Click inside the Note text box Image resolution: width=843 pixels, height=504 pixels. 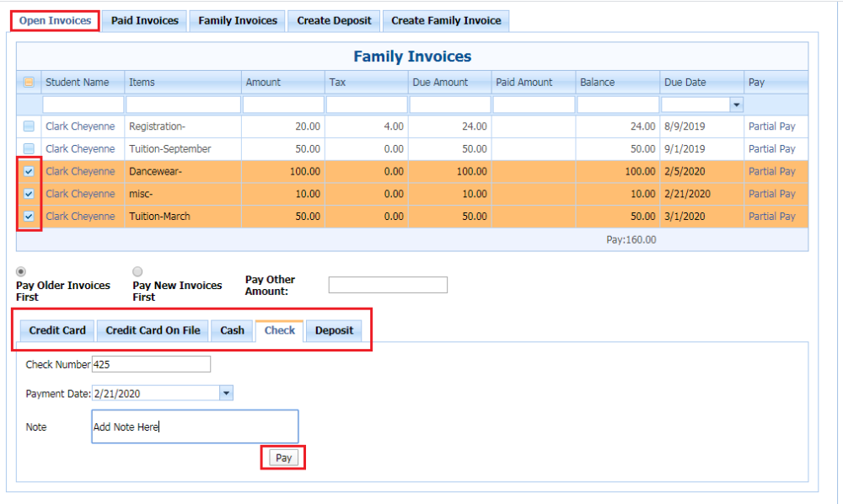[x=194, y=426]
